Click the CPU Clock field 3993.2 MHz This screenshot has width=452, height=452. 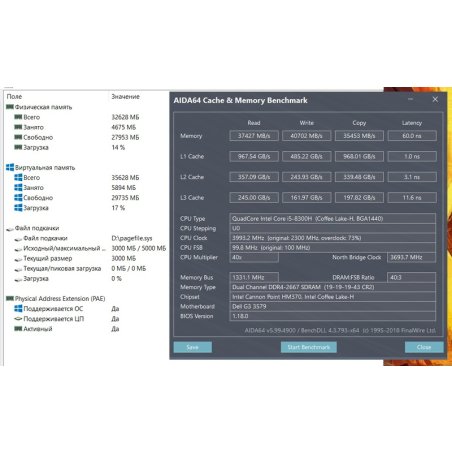click(333, 238)
